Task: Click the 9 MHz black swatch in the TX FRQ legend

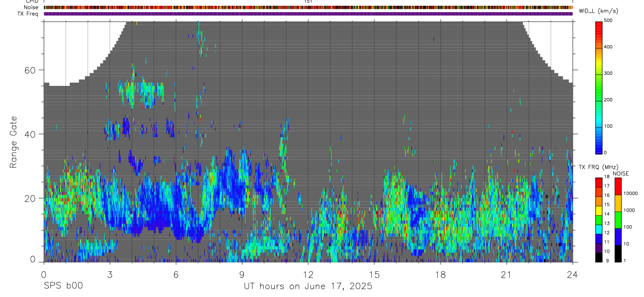Action: (x=599, y=257)
